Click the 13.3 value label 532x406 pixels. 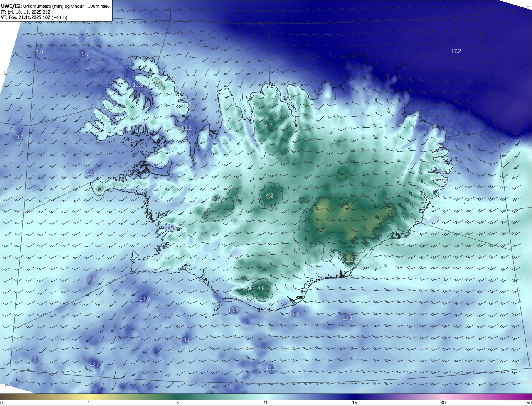tap(271, 368)
